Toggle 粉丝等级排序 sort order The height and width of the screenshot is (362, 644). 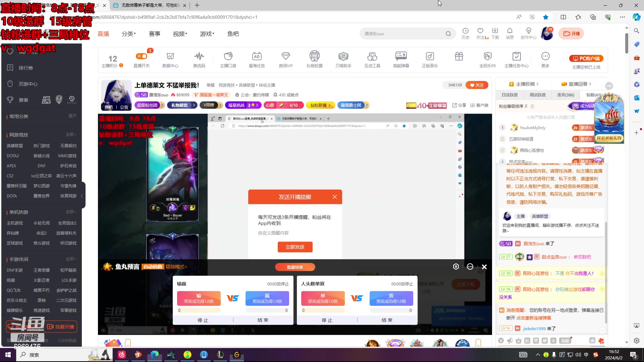513,106
